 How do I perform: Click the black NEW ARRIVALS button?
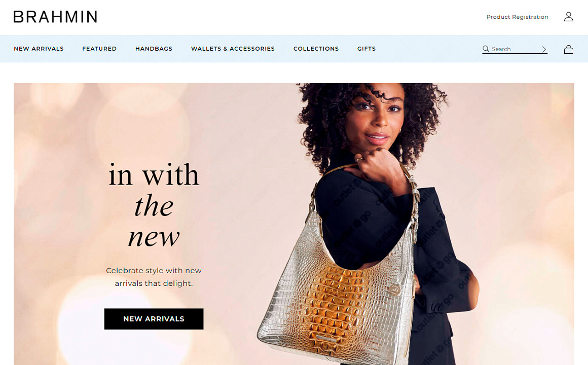click(x=154, y=319)
